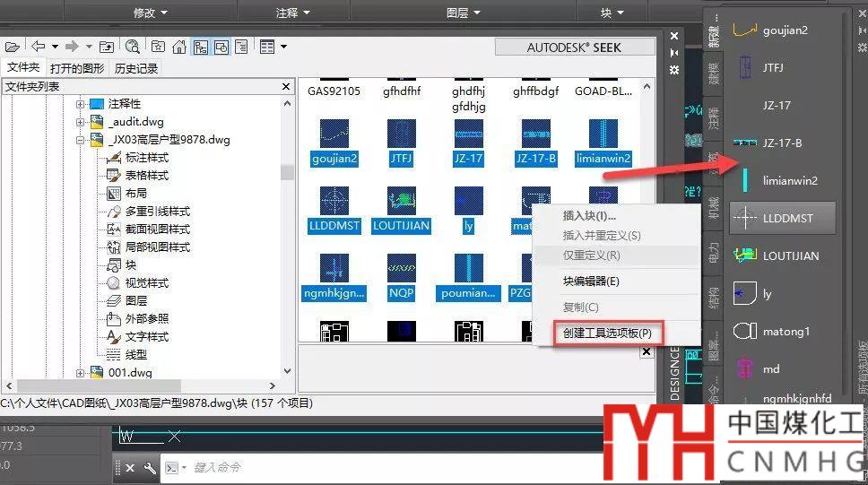Expand the 001.dwg tree node
This screenshot has height=485, width=868.
(81, 373)
